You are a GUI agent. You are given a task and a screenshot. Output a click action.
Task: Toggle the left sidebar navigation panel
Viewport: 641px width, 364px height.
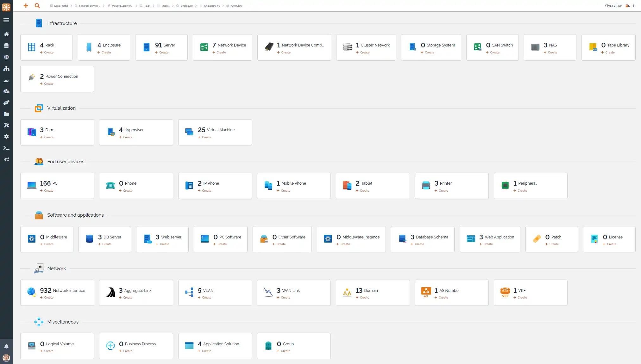pos(6,20)
